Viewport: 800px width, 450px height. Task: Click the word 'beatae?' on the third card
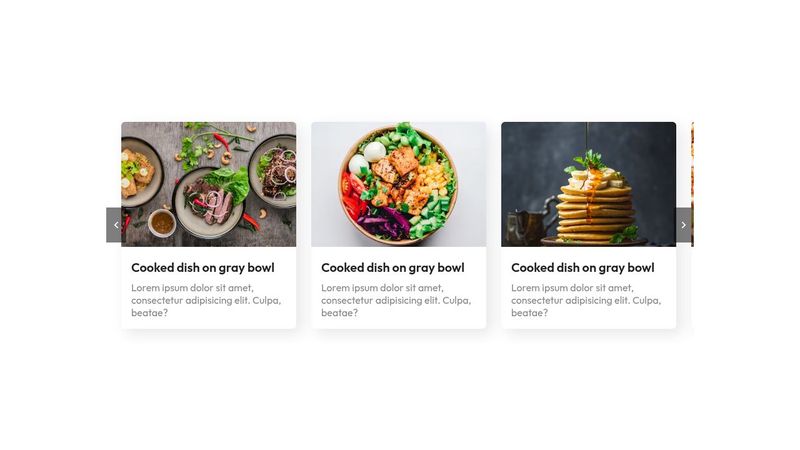530,313
